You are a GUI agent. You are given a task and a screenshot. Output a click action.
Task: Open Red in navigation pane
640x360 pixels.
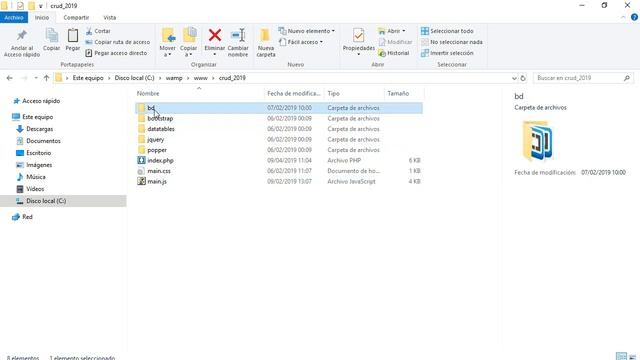click(x=22, y=217)
